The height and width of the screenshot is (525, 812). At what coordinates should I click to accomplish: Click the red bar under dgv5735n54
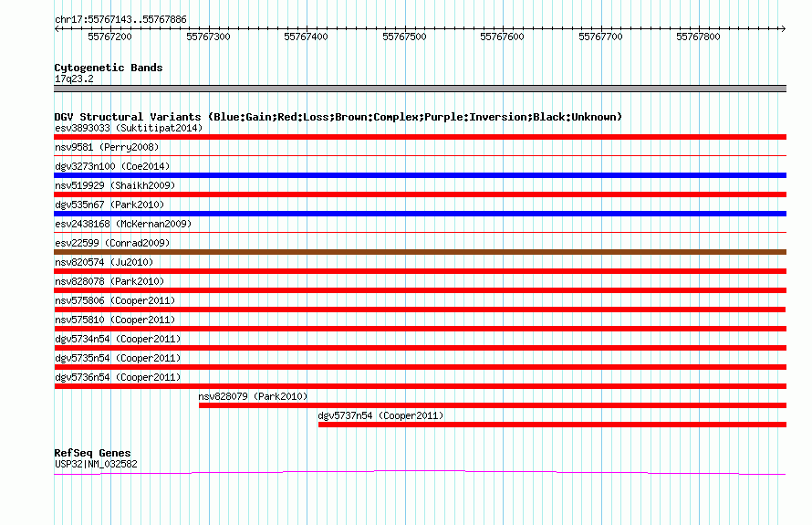420,367
